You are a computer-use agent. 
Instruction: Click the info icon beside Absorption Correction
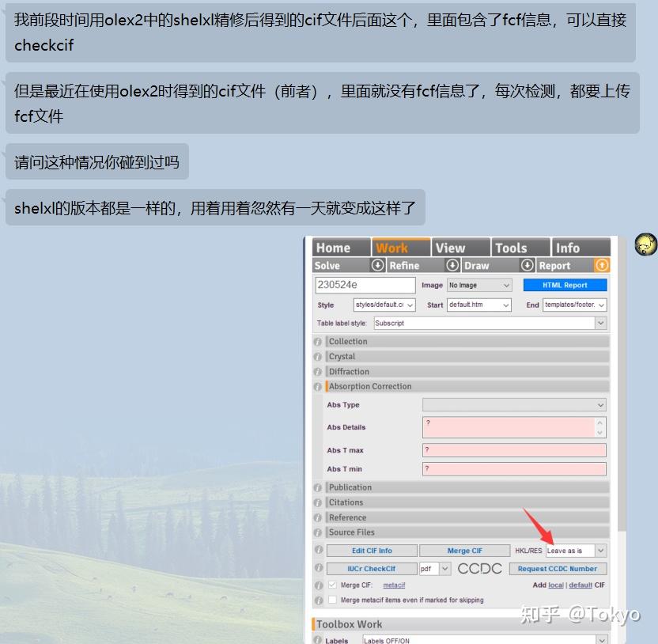[x=317, y=386]
